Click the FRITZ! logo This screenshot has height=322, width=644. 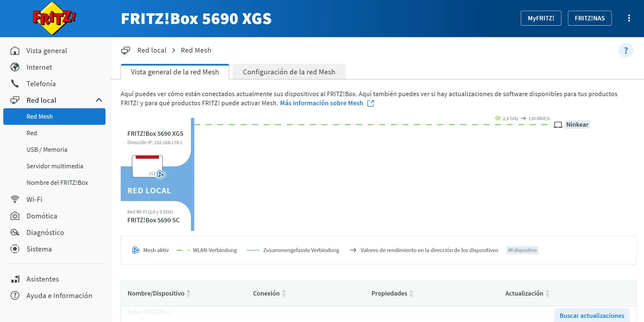pyautogui.click(x=54, y=18)
